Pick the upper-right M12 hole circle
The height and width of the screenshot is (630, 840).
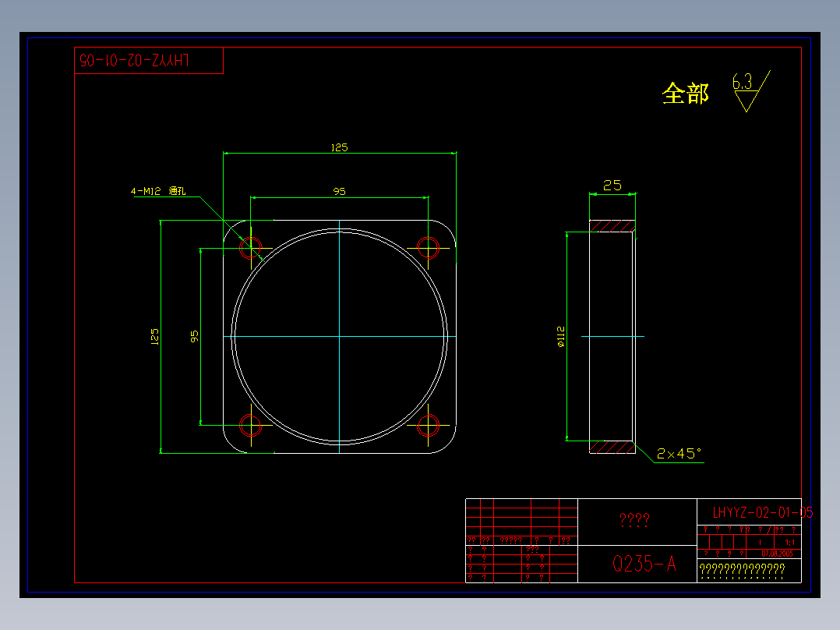pos(428,248)
